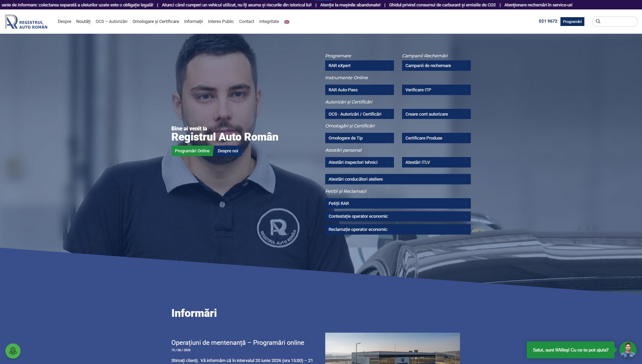642x364 pixels.
Task: Open Atestări inspectori tehnici
Action: click(x=359, y=162)
